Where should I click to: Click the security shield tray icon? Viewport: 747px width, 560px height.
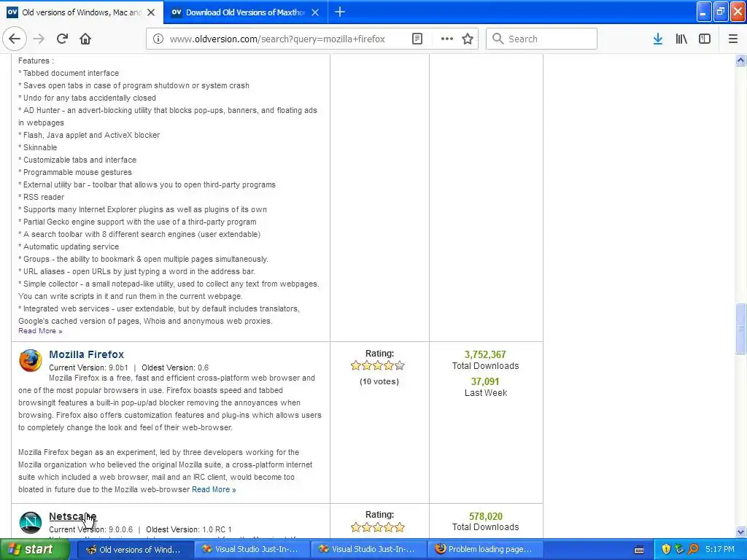[x=666, y=549]
